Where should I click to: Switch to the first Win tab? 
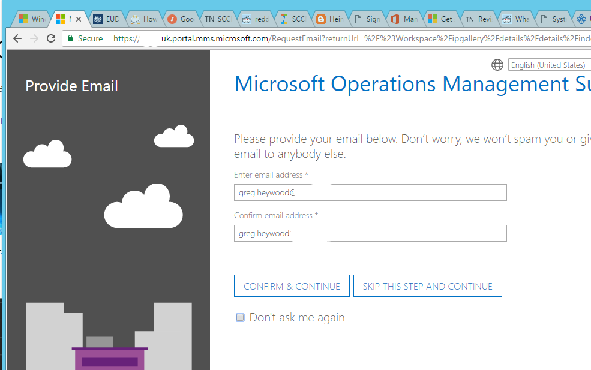click(32, 19)
